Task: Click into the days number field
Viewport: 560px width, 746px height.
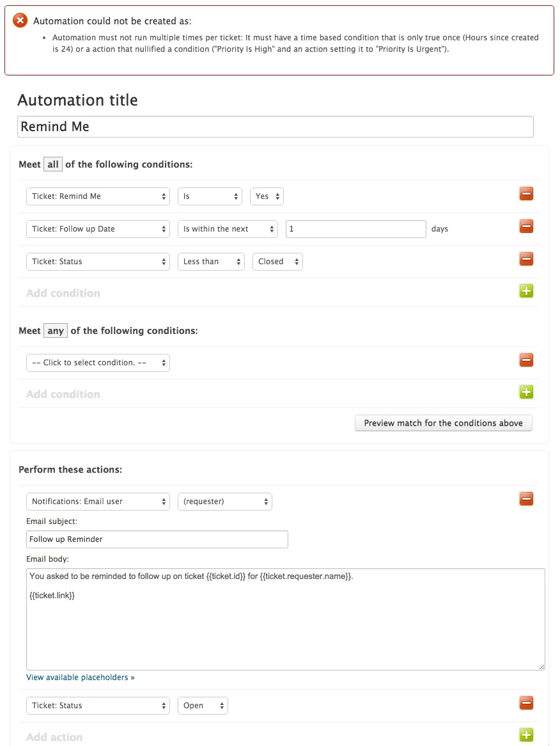Action: [x=355, y=229]
